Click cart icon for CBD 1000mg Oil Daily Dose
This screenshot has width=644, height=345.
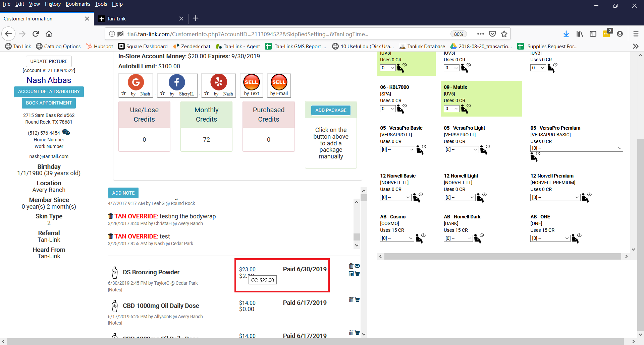[x=357, y=299]
